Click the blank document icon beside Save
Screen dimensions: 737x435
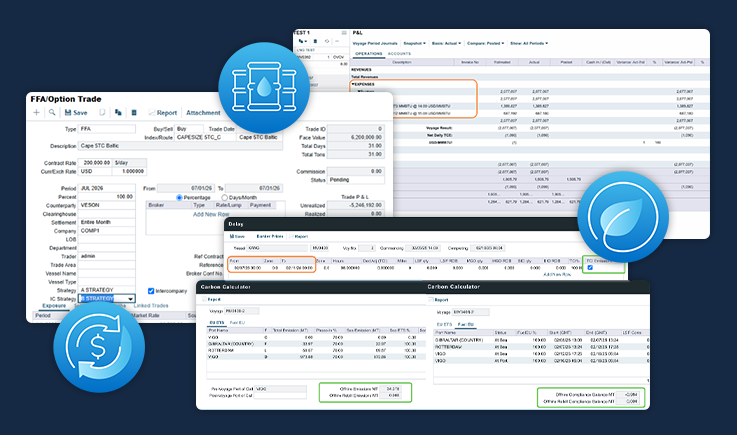102,112
